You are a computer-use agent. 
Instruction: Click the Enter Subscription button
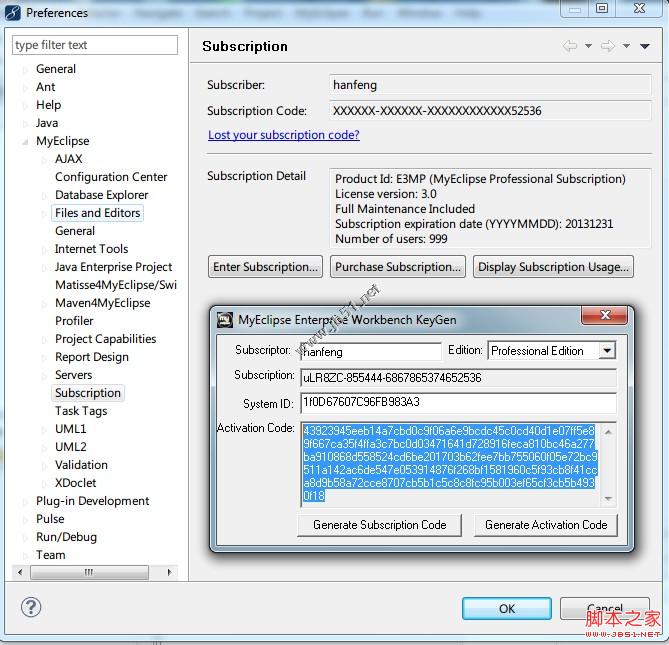coord(265,267)
